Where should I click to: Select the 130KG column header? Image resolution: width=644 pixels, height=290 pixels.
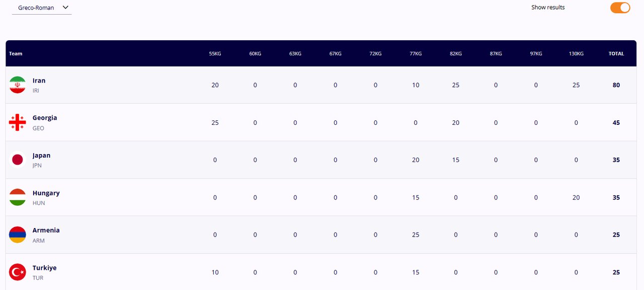coord(576,54)
